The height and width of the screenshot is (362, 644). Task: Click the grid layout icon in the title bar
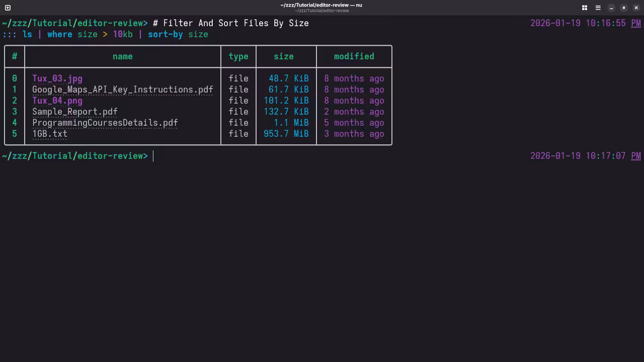coord(584,8)
